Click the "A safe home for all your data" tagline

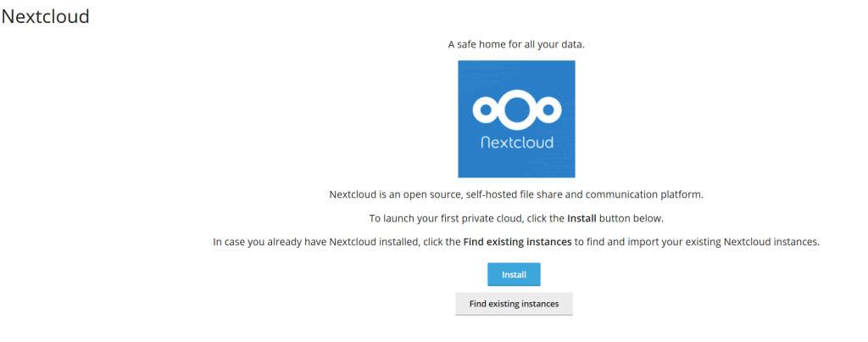tap(516, 44)
